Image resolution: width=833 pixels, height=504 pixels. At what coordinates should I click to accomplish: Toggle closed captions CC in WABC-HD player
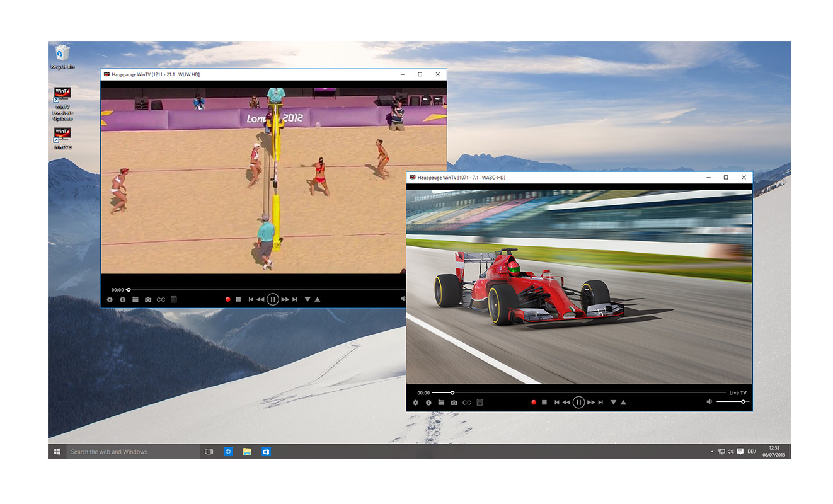tap(467, 403)
